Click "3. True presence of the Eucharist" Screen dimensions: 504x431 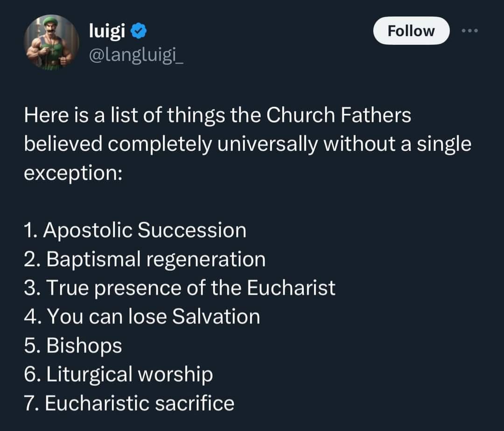[x=179, y=288]
